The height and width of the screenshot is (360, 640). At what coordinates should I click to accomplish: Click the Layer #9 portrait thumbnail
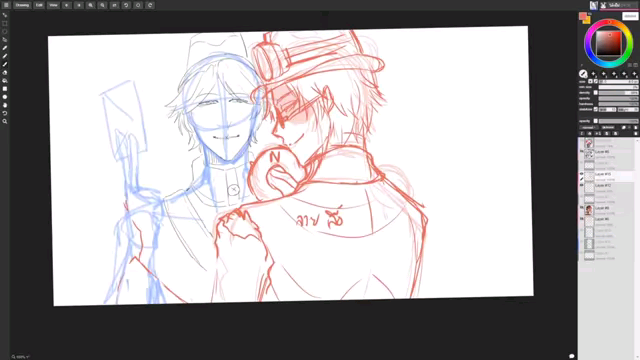pyautogui.click(x=589, y=211)
